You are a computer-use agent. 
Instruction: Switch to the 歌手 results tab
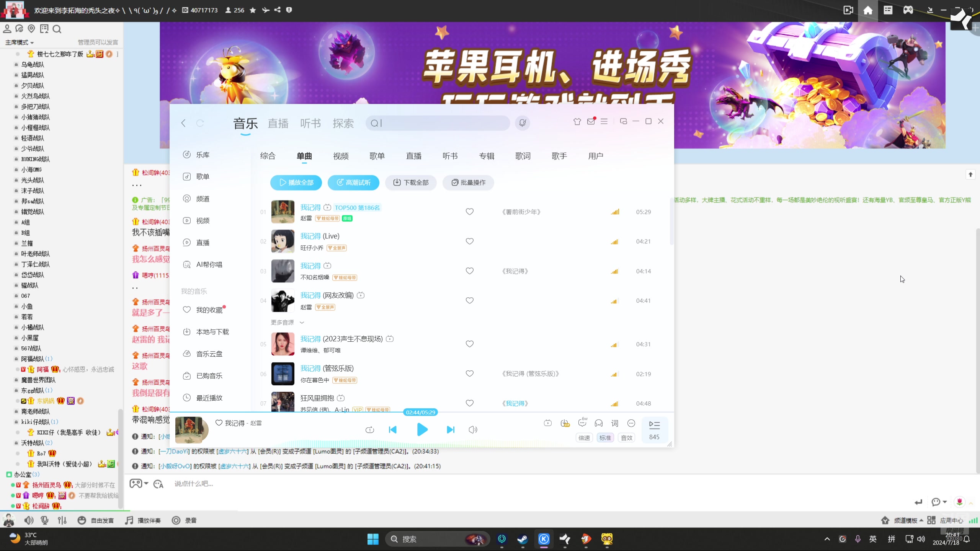[559, 156]
